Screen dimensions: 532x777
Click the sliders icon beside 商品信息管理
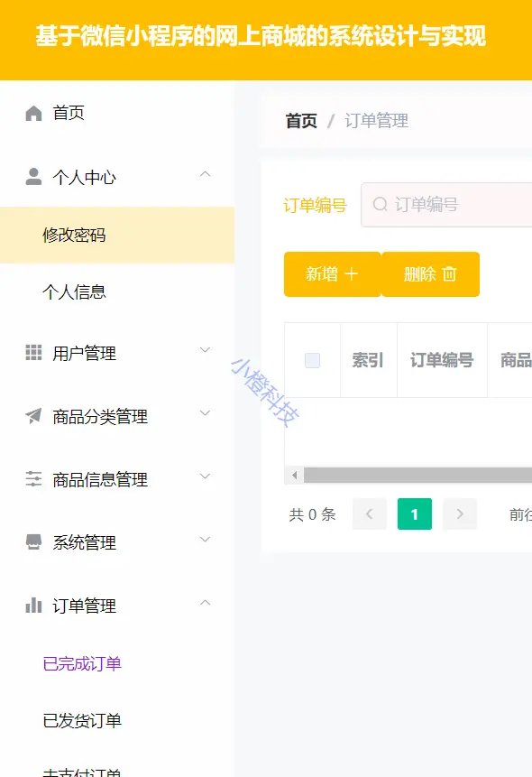tap(33, 478)
